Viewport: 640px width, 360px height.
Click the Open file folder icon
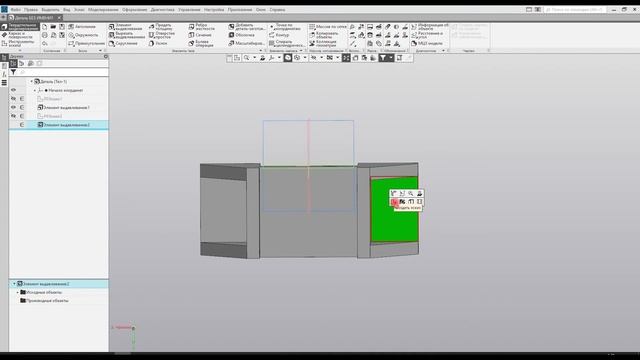(53, 27)
